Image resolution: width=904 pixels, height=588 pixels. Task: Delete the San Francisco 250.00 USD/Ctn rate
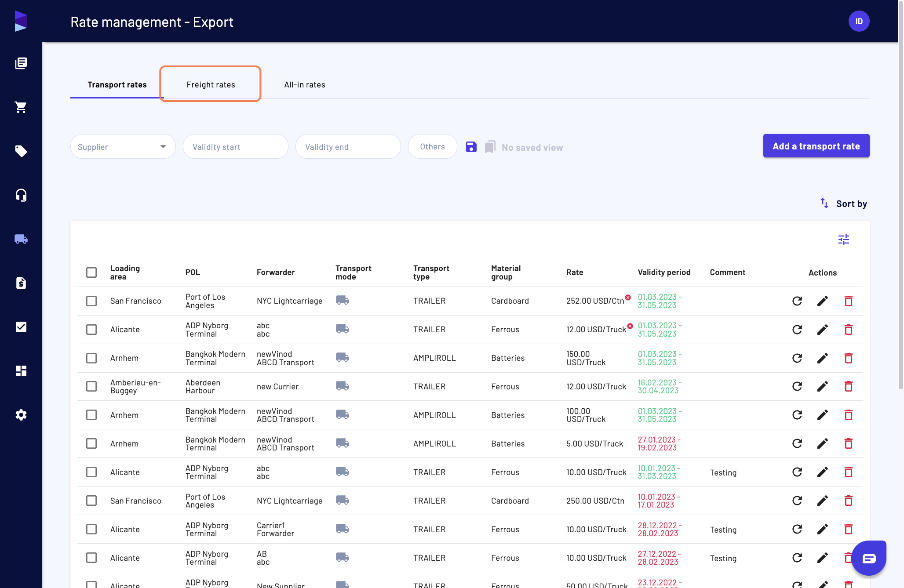pos(849,501)
